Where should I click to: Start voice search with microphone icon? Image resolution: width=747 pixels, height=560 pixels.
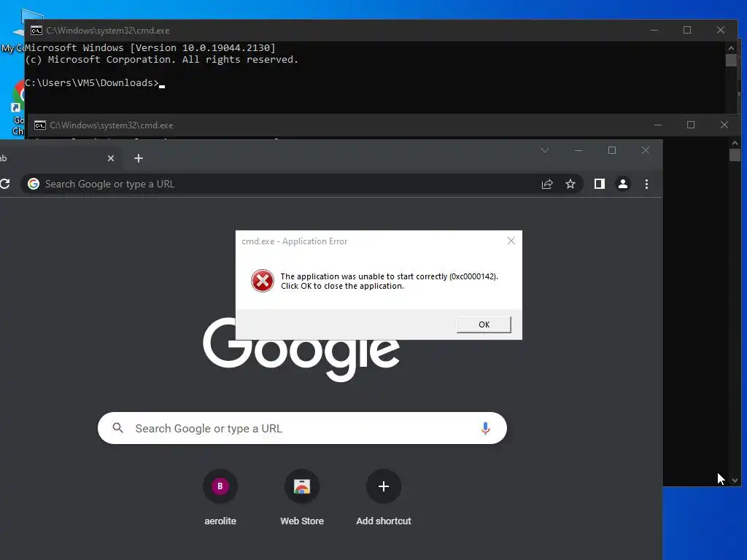click(485, 428)
